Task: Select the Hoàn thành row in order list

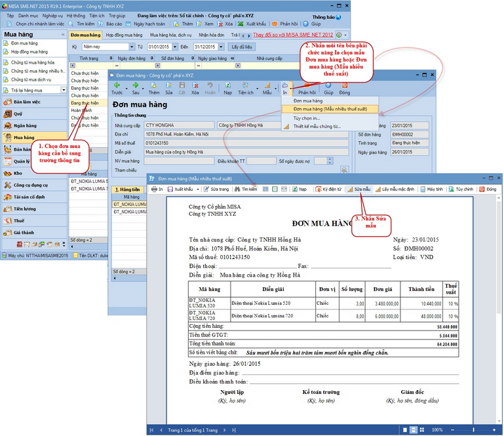Action: click(88, 110)
